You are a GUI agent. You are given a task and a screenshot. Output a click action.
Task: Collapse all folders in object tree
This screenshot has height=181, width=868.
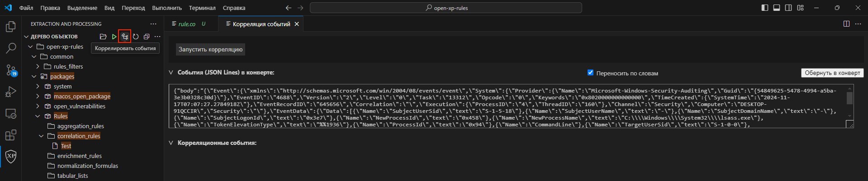tap(147, 37)
